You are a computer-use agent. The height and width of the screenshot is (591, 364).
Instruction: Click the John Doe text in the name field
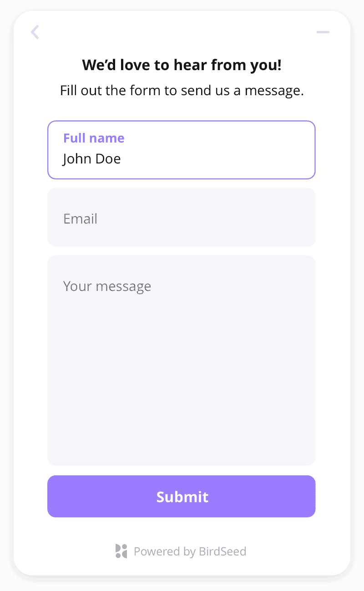coord(91,159)
